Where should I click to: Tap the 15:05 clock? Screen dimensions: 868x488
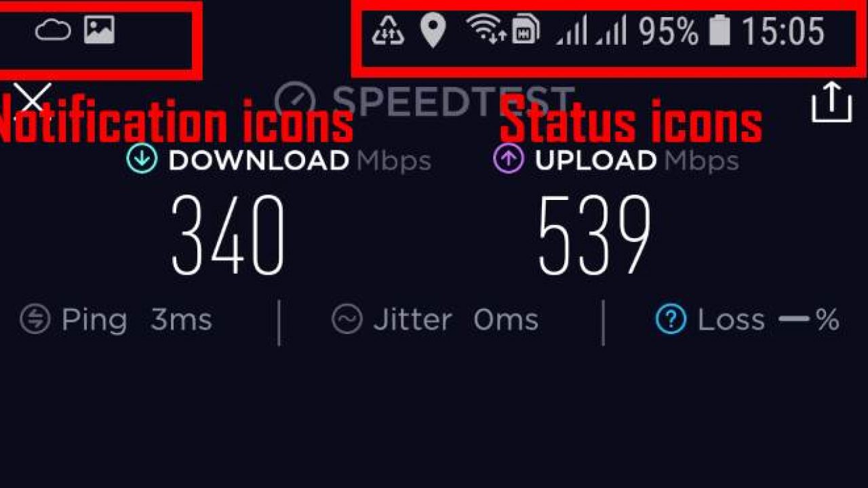(783, 31)
